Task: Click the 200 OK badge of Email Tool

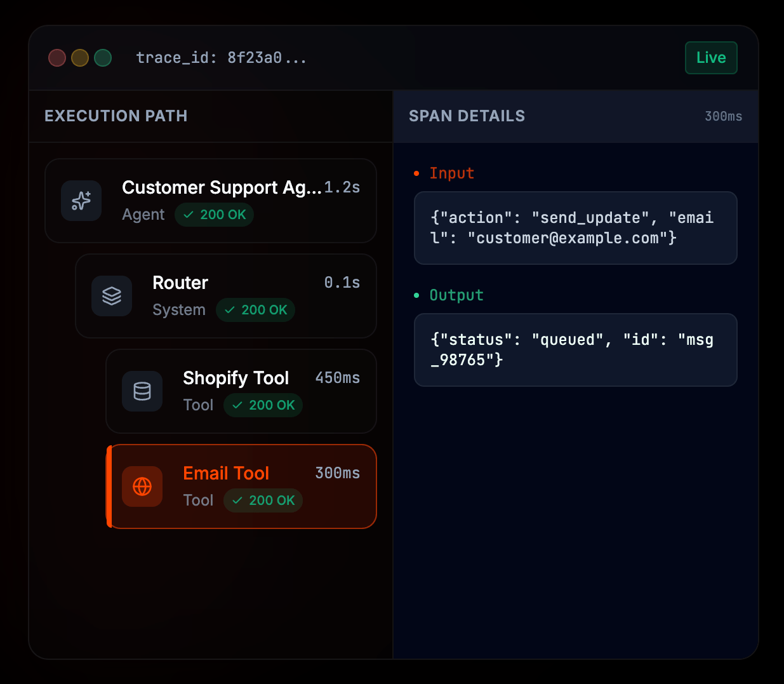Action: tap(263, 500)
